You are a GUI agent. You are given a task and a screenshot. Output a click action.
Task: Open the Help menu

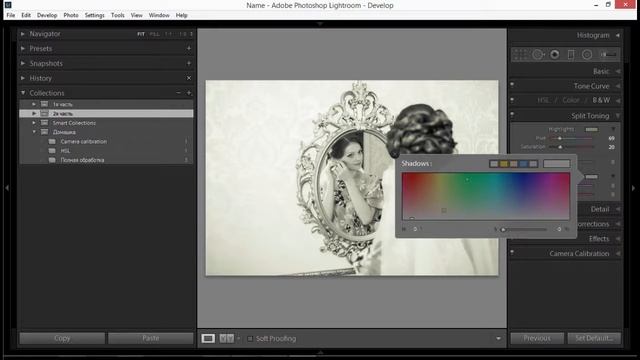[182, 15]
